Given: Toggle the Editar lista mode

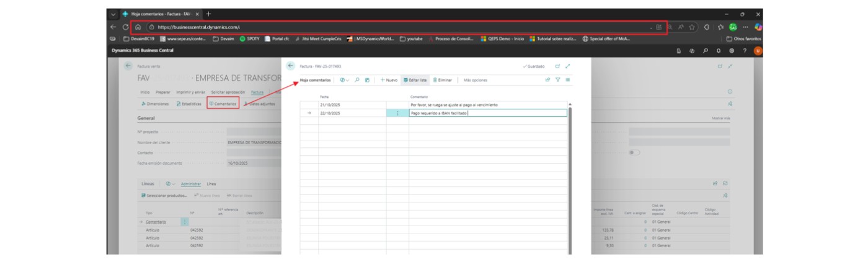Looking at the screenshot, I should (415, 80).
